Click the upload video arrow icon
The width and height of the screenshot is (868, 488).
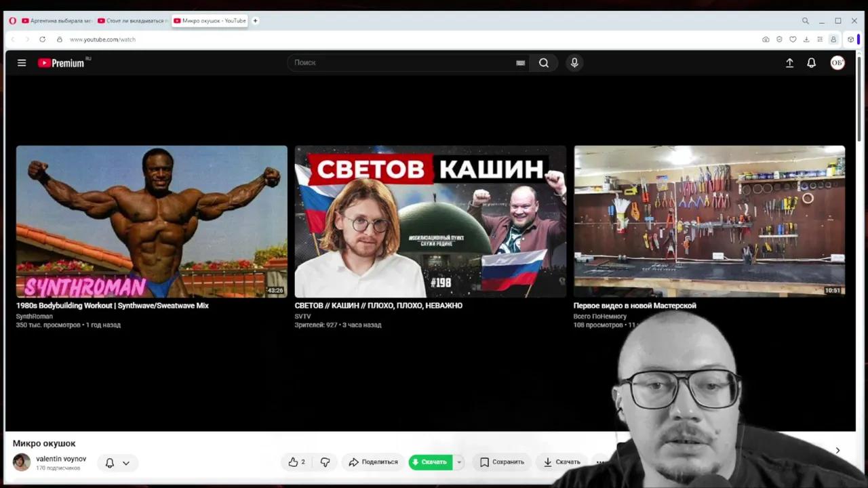pyautogui.click(x=789, y=63)
